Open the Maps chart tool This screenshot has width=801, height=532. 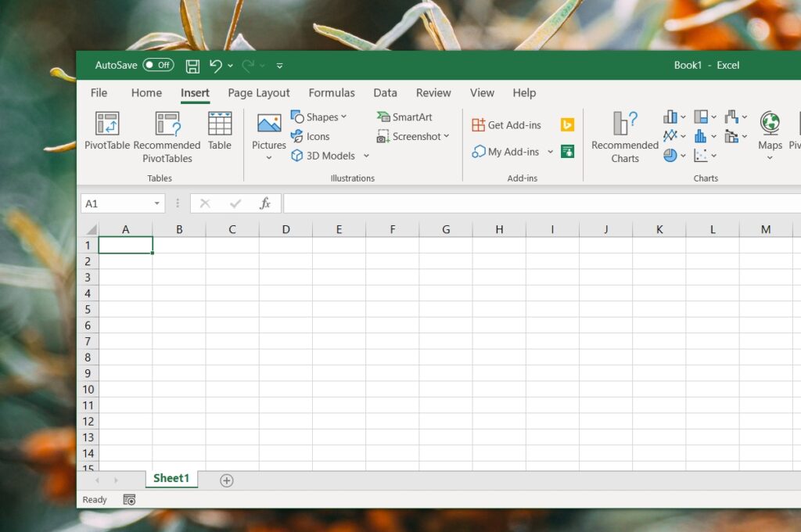tap(769, 135)
